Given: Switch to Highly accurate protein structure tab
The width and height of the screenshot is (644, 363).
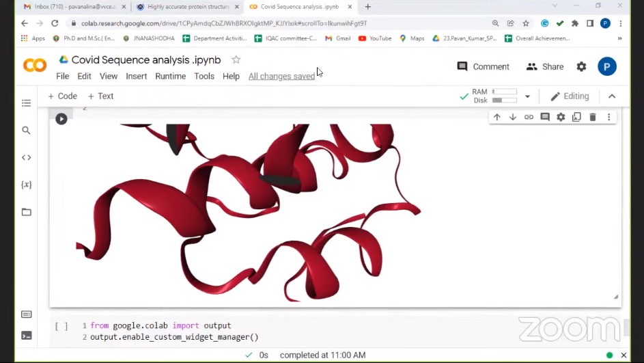Looking at the screenshot, I should [x=188, y=7].
